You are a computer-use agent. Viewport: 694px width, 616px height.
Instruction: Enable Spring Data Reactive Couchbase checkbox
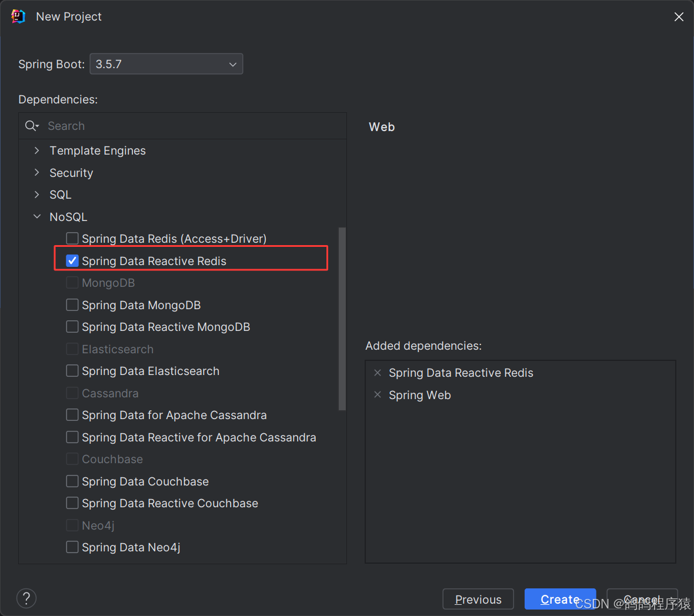tap(72, 503)
